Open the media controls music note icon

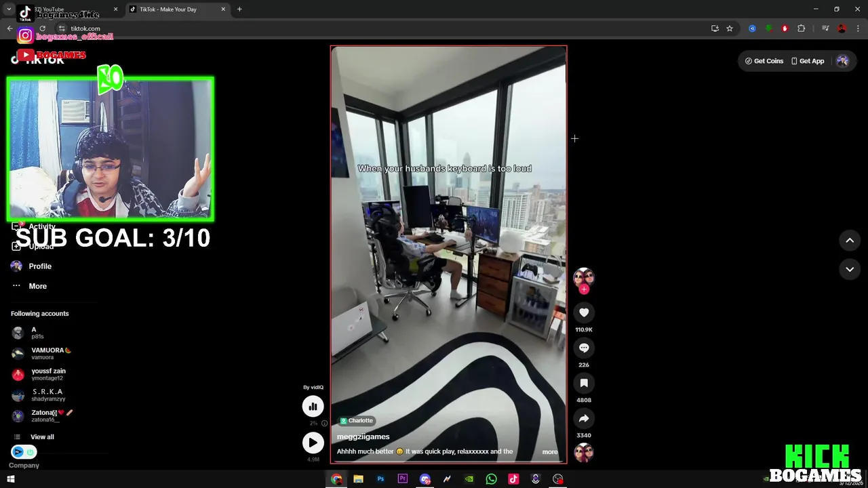coord(825,28)
